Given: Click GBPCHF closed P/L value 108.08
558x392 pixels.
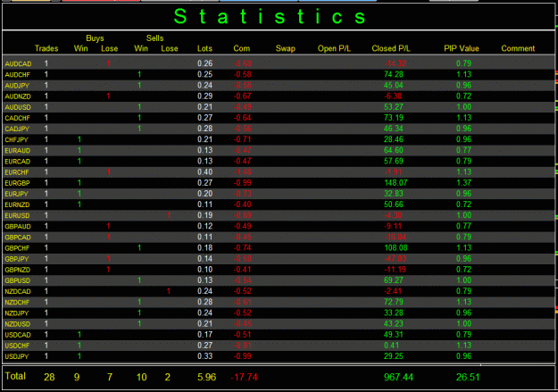Looking at the screenshot, I should click(x=396, y=248).
